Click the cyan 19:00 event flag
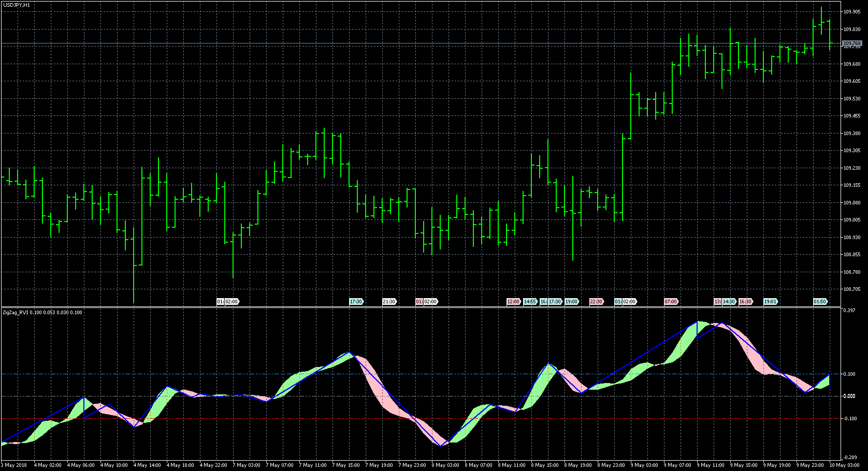The height and width of the screenshot is (471, 868). 571,302
